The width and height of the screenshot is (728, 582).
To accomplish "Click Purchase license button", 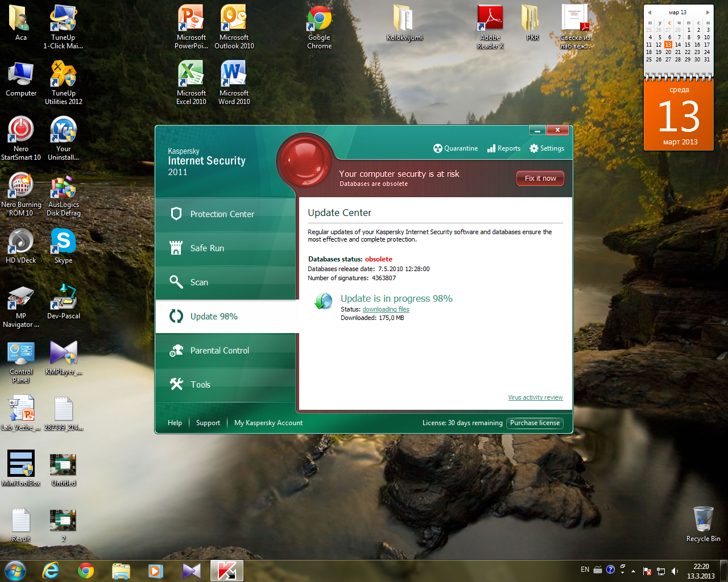I will coord(535,423).
